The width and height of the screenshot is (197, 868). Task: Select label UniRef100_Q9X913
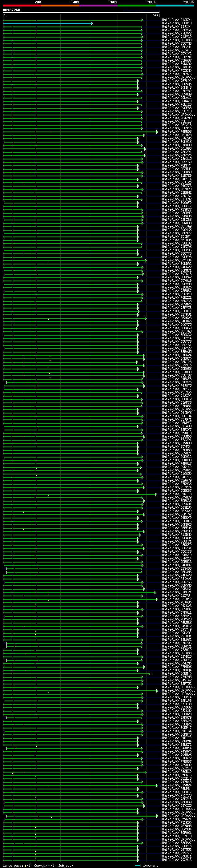coord(177,860)
